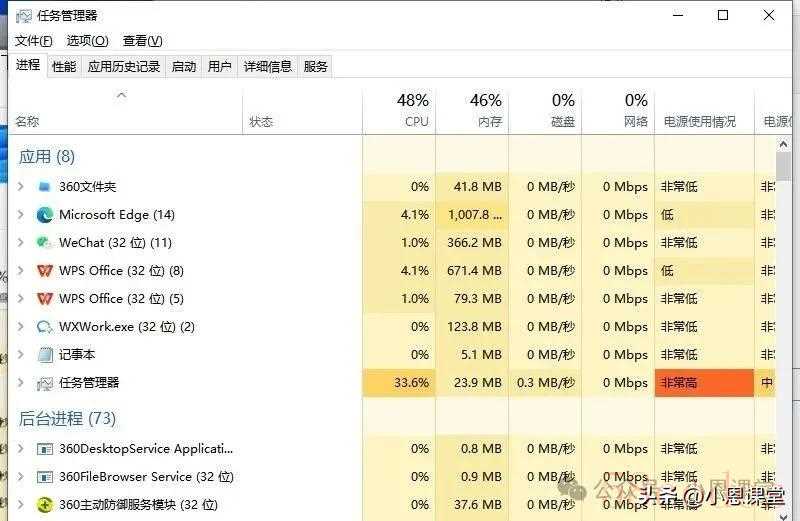Viewport: 800px width, 521px height.
Task: Expand the 任务管理器 process group
Action: pos(20,383)
